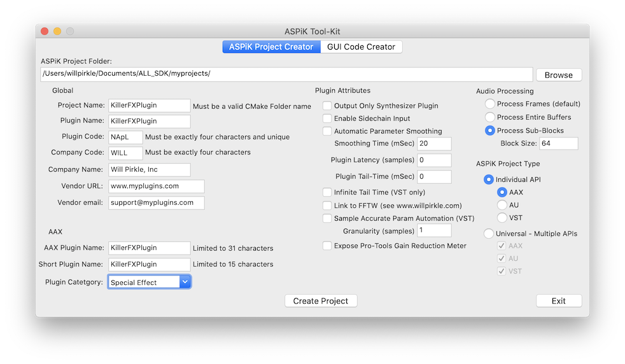Check the Link to FFTW option
Image resolution: width=625 pixels, height=364 pixels.
pos(327,206)
